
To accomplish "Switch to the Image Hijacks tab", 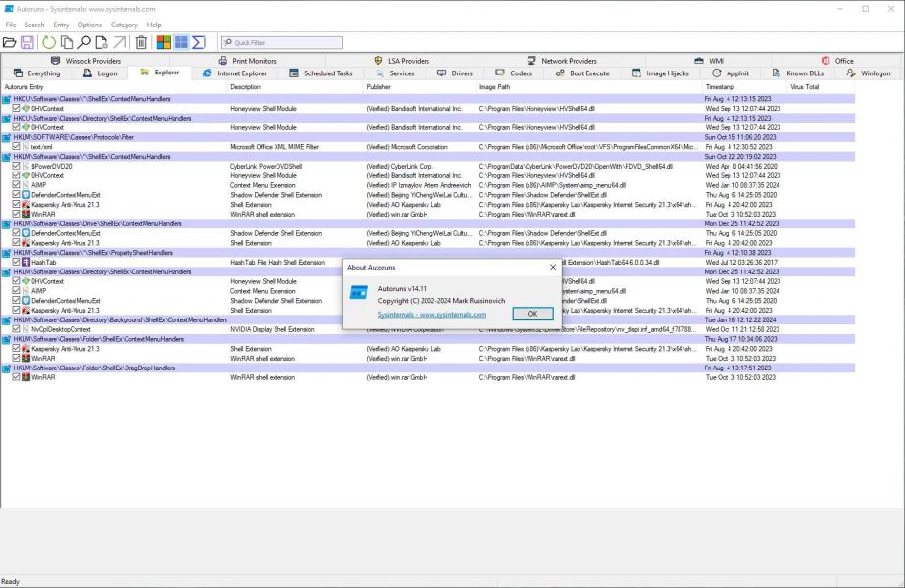I will [660, 73].
